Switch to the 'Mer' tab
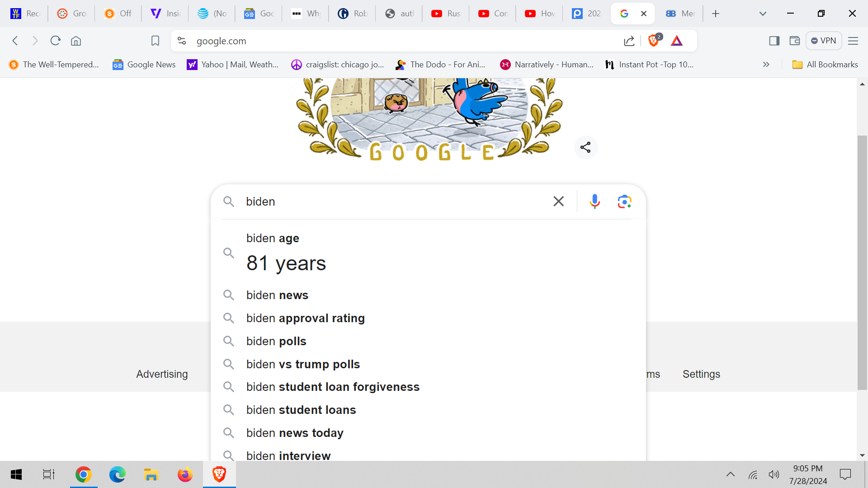The height and width of the screenshot is (488, 868). pyautogui.click(x=680, y=14)
